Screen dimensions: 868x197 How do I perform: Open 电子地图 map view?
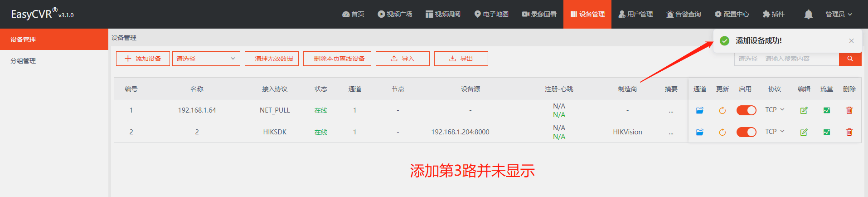[x=491, y=14]
